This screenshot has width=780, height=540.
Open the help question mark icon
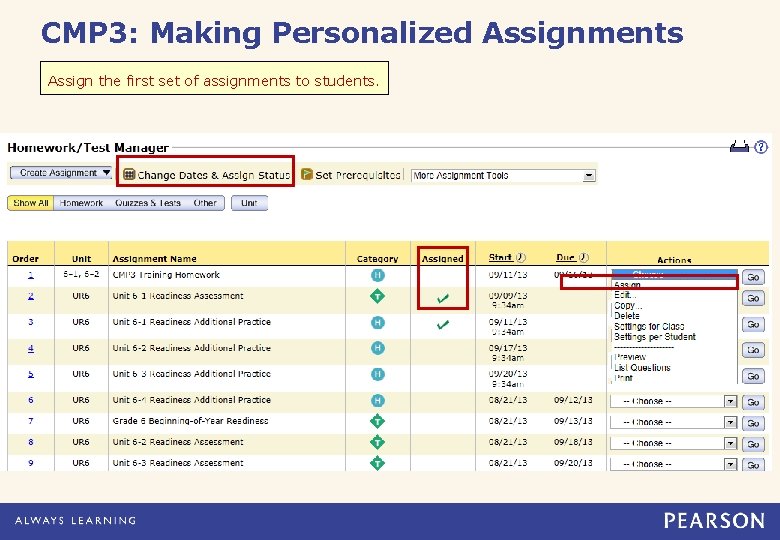pyautogui.click(x=761, y=147)
